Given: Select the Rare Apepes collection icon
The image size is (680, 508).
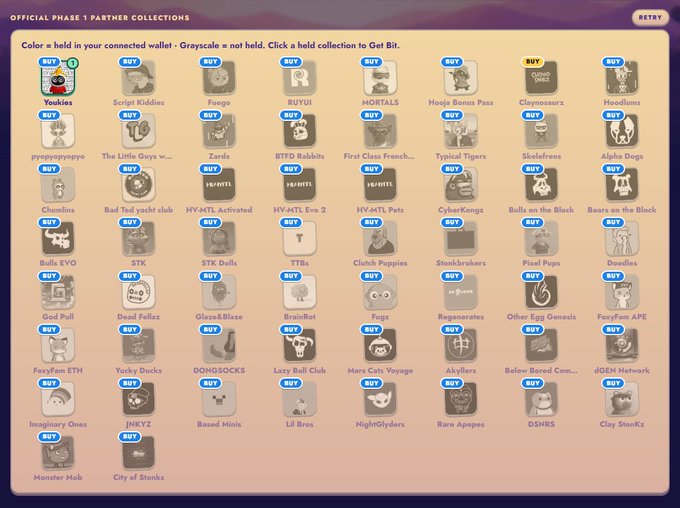Looking at the screenshot, I should pyautogui.click(x=461, y=400).
